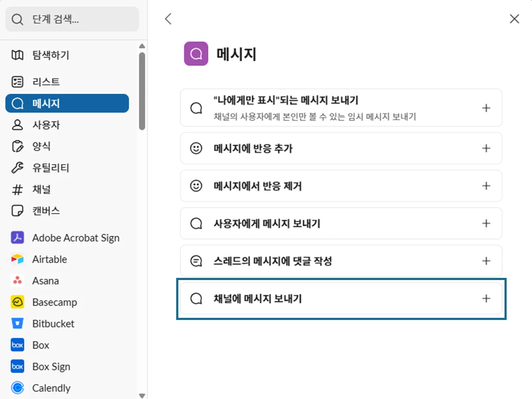Screen dimensions: 532x399
Task: Click the Basecamp yellow icon
Action: point(17,302)
